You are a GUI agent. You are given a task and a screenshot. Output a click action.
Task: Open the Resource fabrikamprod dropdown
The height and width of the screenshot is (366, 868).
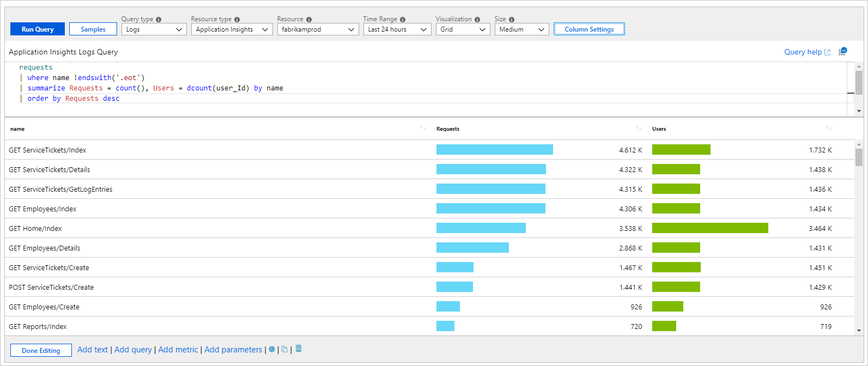click(x=318, y=29)
